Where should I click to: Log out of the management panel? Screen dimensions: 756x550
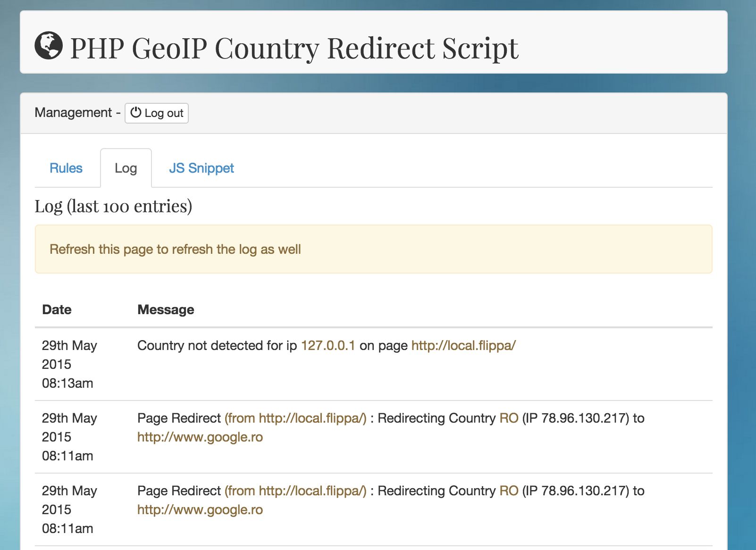pos(157,113)
